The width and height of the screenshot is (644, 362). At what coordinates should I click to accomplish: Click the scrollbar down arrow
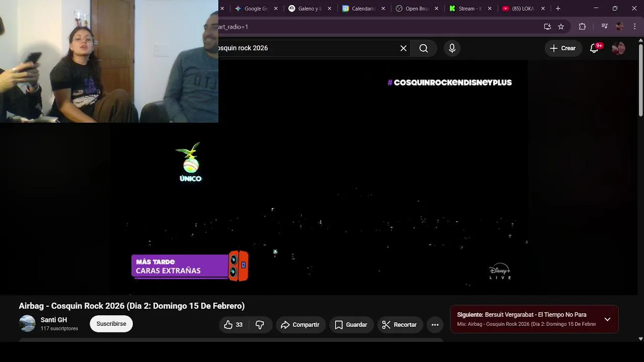point(640,338)
